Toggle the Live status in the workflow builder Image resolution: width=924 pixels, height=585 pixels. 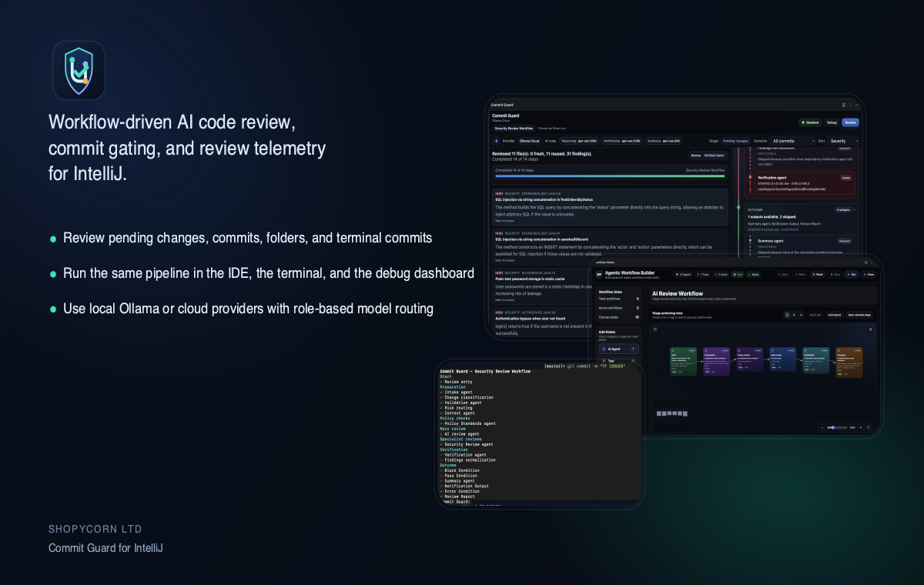[x=738, y=275]
